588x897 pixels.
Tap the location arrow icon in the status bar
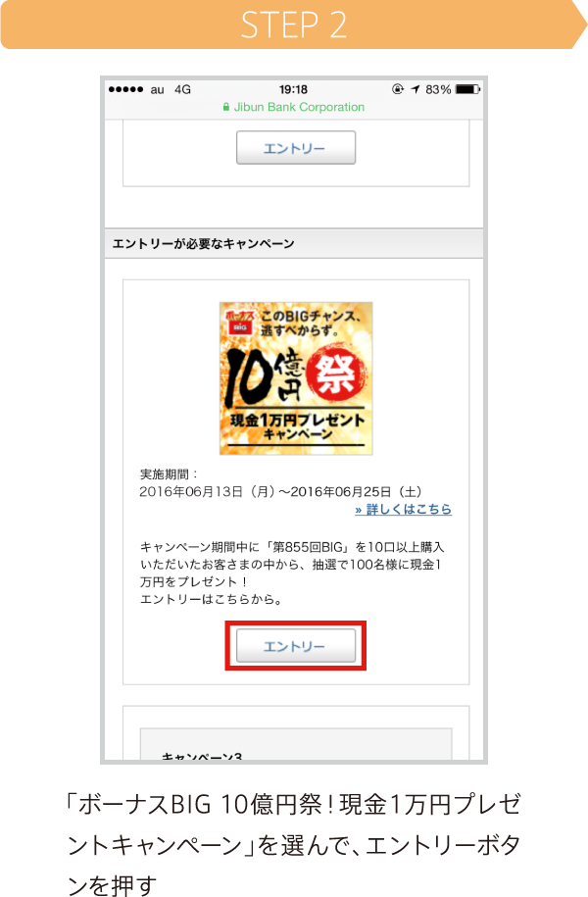416,89
